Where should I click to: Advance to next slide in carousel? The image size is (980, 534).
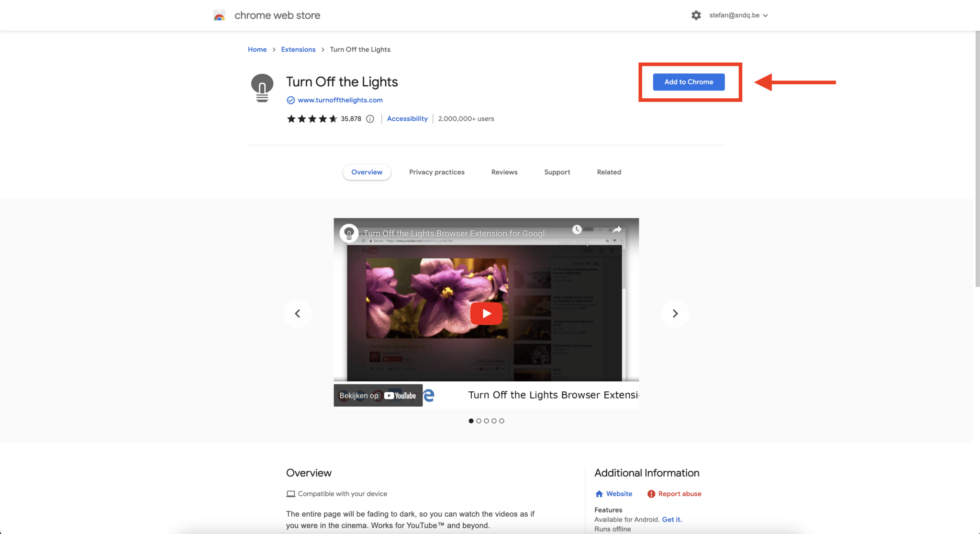coord(675,313)
